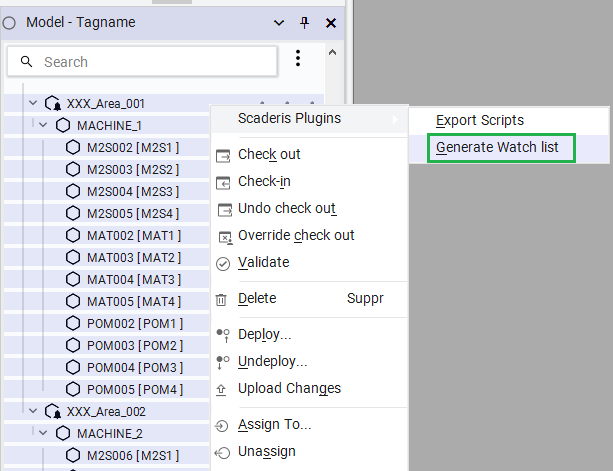This screenshot has width=613, height=471.
Task: Select Undo check out menu entry
Action: tap(286, 208)
